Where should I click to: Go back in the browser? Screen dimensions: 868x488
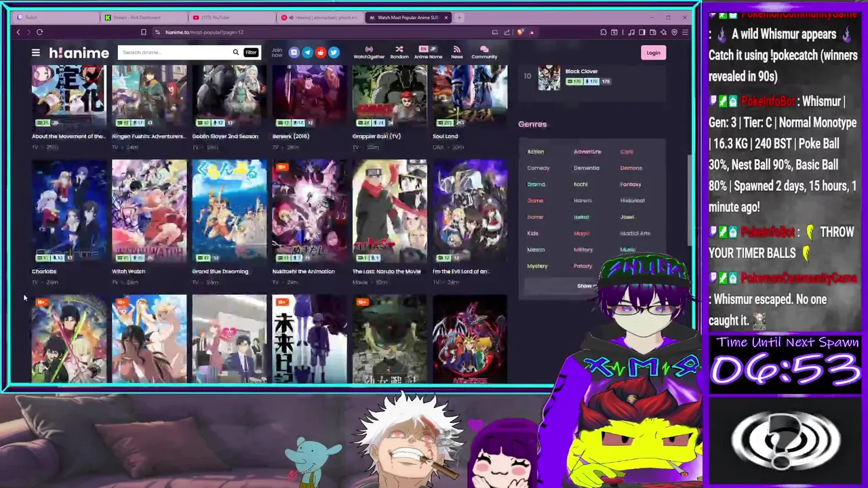(18, 32)
